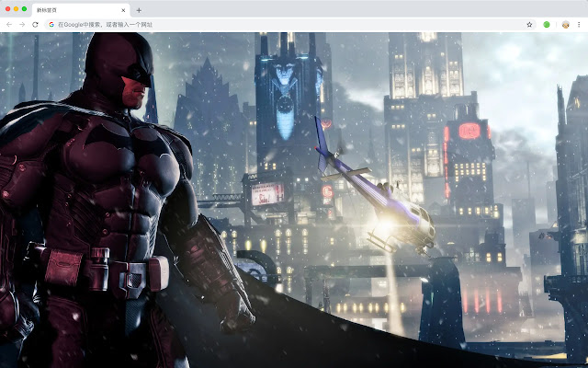This screenshot has height=368, width=588.
Task: Open the Chrome three-dot menu
Action: [x=579, y=25]
